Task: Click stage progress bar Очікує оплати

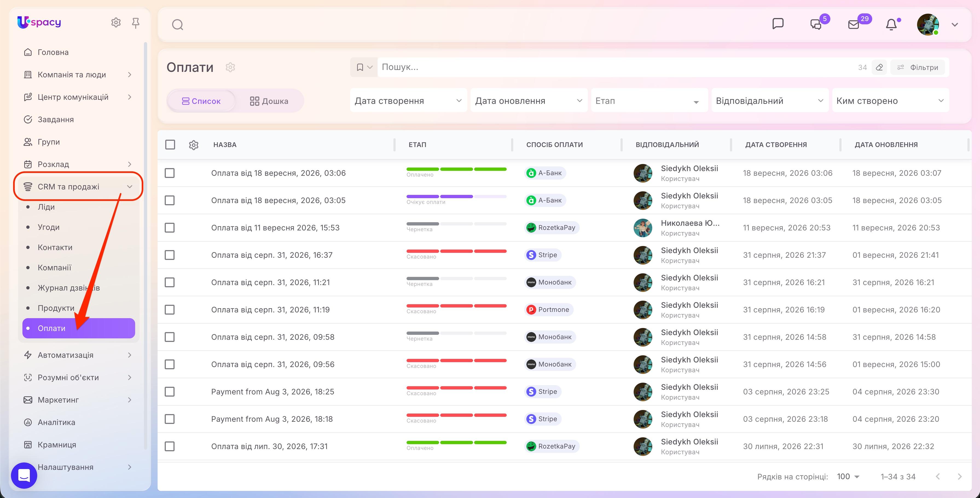Action: point(456,197)
